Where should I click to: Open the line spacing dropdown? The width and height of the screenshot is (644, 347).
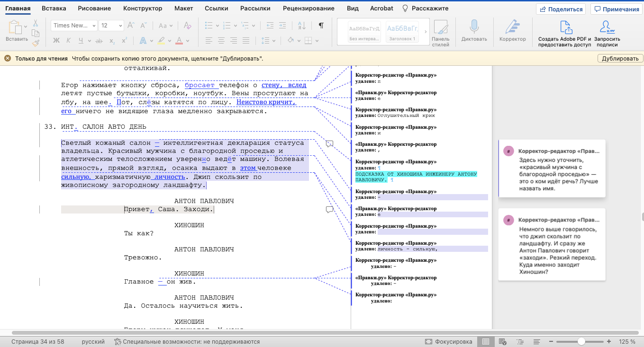click(268, 41)
